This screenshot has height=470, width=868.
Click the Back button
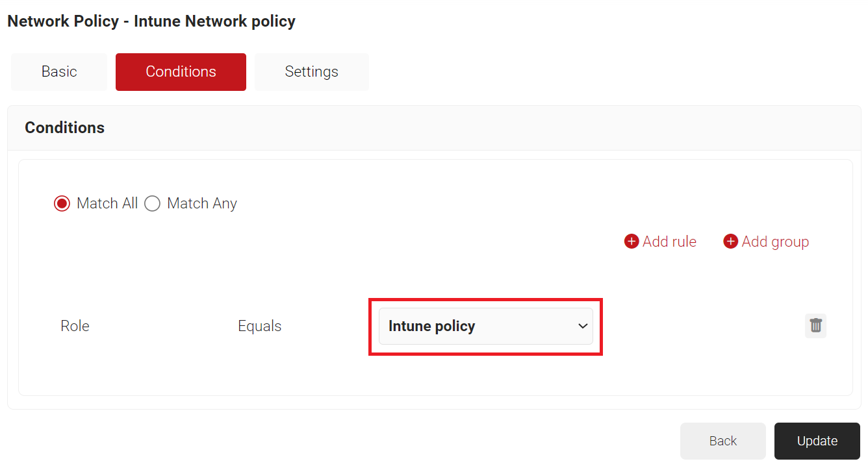pyautogui.click(x=723, y=441)
